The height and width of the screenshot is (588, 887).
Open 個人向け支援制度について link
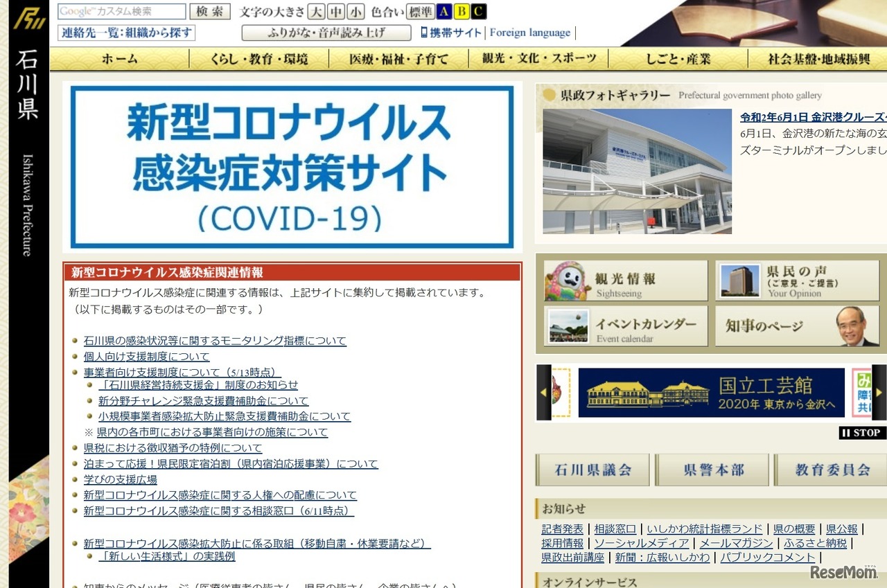(146, 357)
